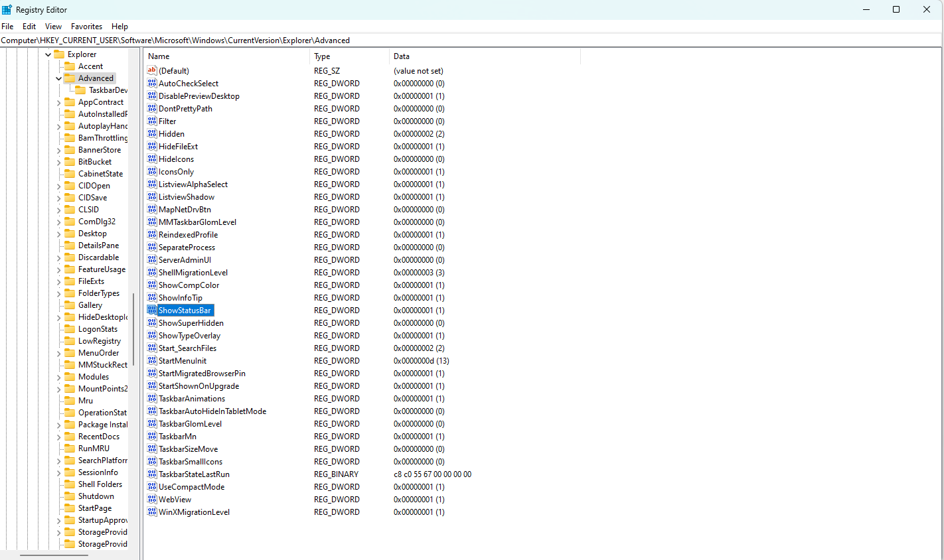Image resolution: width=944 pixels, height=560 pixels.
Task: Select the TaskbarAnimations value icon
Action: [151, 398]
